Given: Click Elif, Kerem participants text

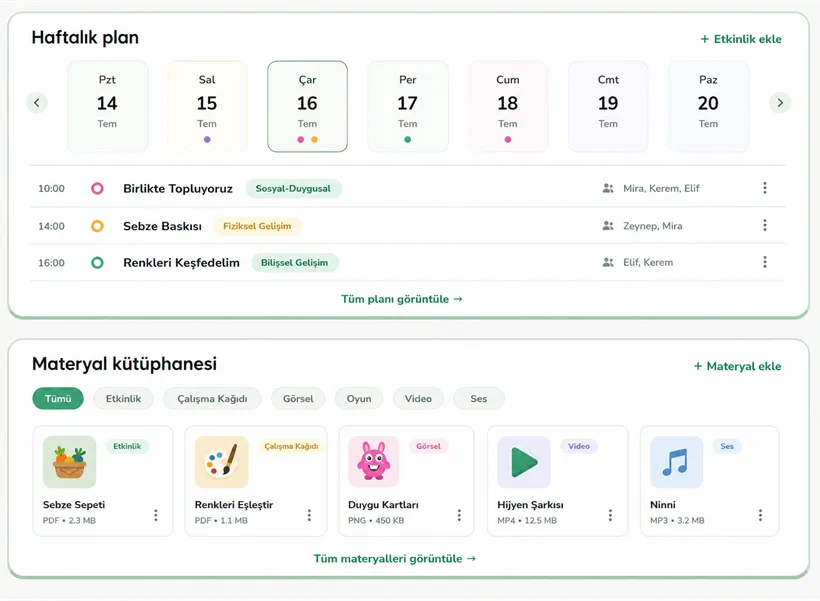Looking at the screenshot, I should (648, 263).
